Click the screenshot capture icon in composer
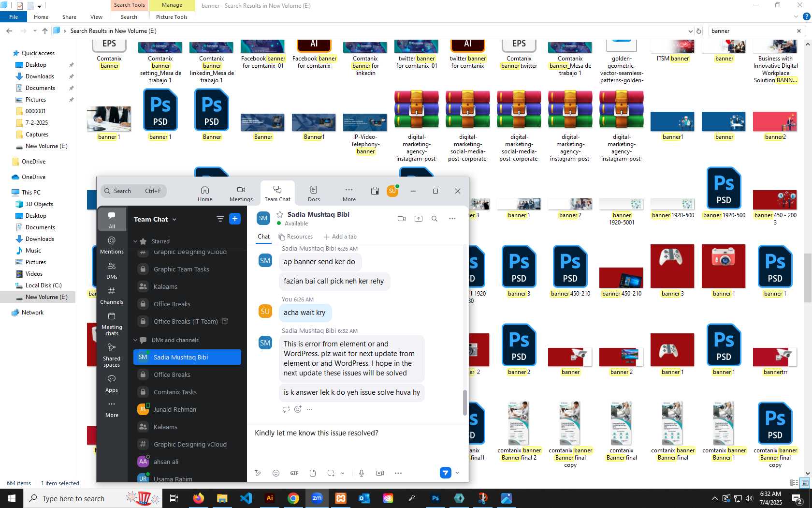The width and height of the screenshot is (812, 508). [x=331, y=473]
